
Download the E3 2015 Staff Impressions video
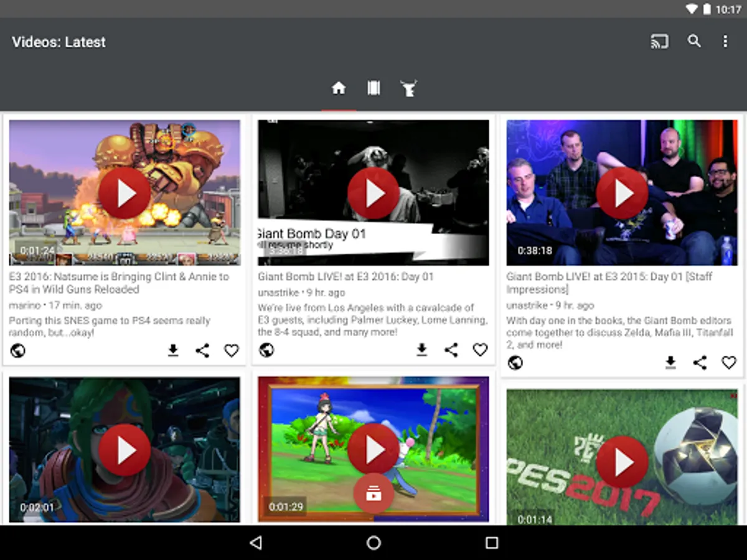[x=670, y=363]
